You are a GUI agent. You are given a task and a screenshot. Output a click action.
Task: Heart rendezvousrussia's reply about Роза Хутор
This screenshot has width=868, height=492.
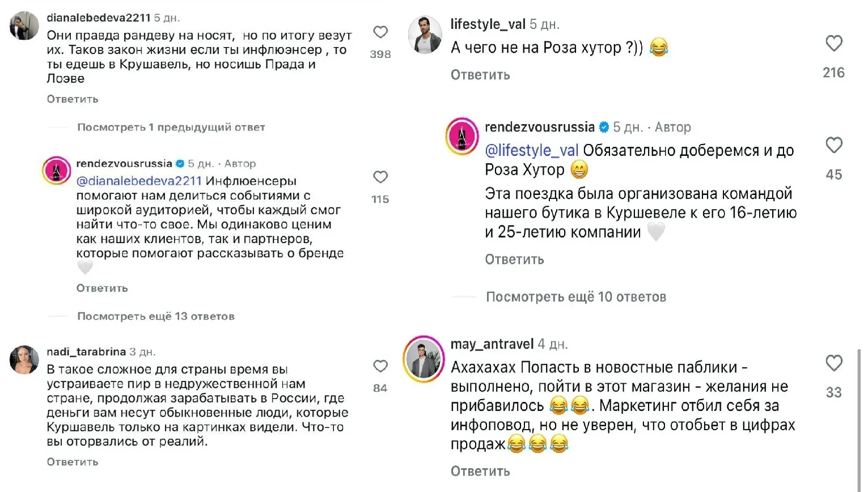click(x=833, y=146)
